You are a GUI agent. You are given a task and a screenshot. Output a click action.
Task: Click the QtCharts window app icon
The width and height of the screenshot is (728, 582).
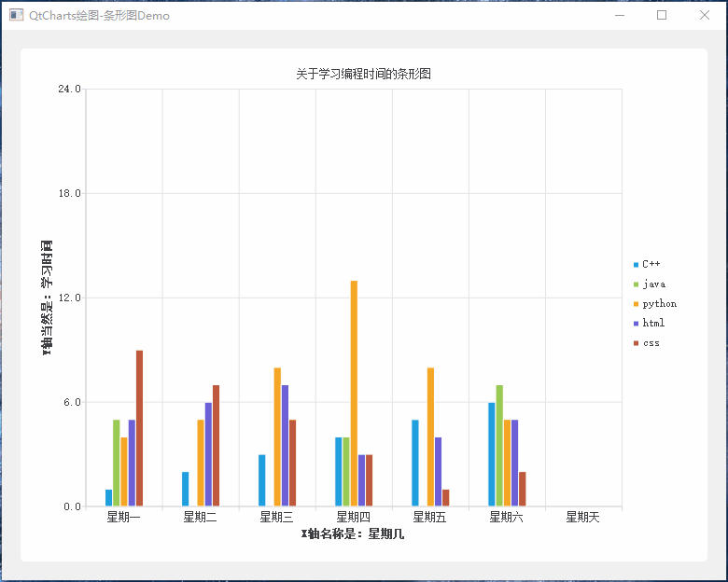(x=16, y=15)
